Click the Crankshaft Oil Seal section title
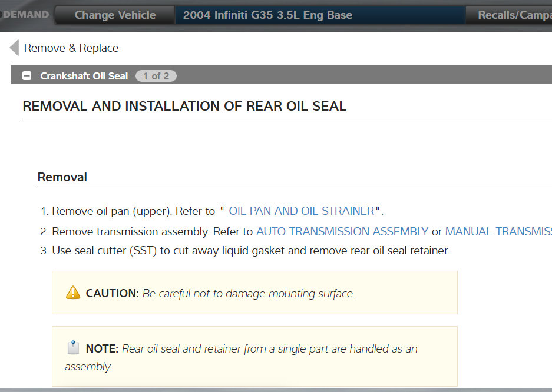Viewport: 552px width, 392px height. point(84,76)
